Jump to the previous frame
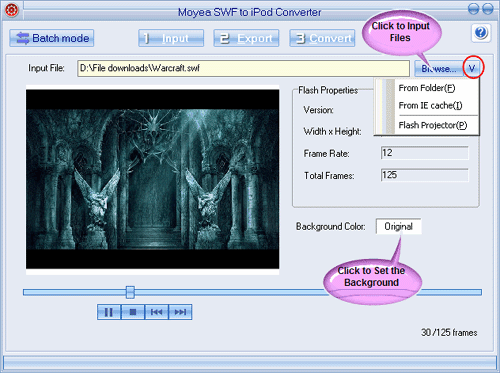Image resolution: width=500 pixels, height=373 pixels. 156,312
